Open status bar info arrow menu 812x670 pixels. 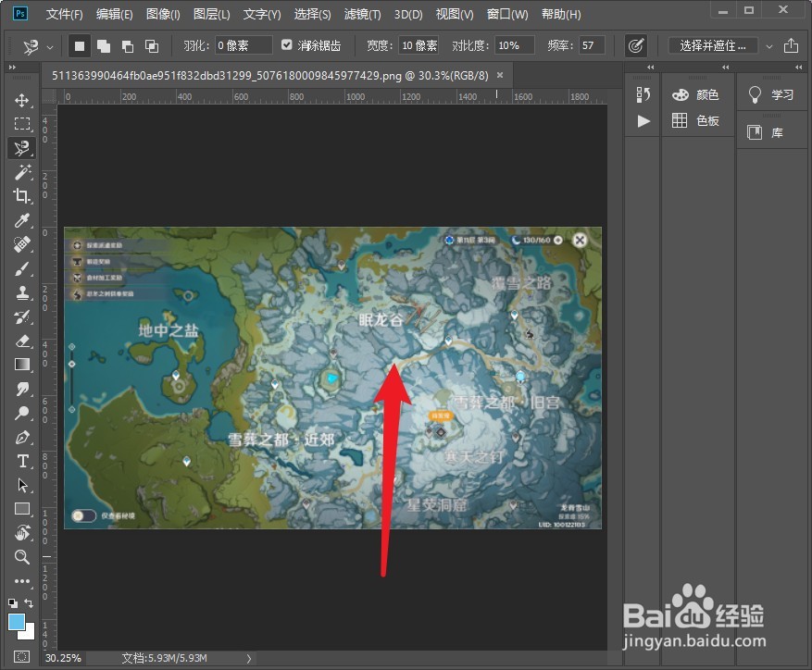coord(249,658)
